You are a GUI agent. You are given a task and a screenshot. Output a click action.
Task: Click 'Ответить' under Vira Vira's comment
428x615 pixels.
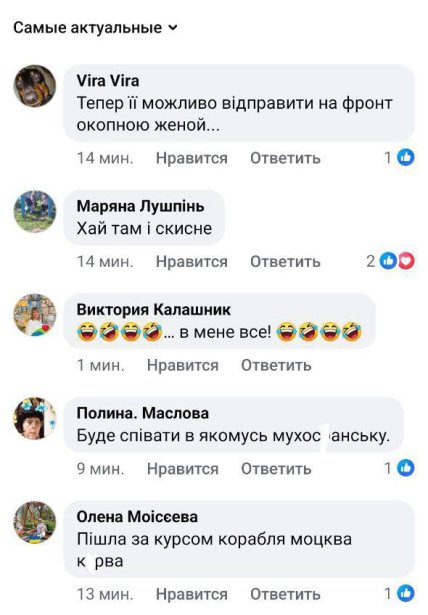[x=285, y=158]
